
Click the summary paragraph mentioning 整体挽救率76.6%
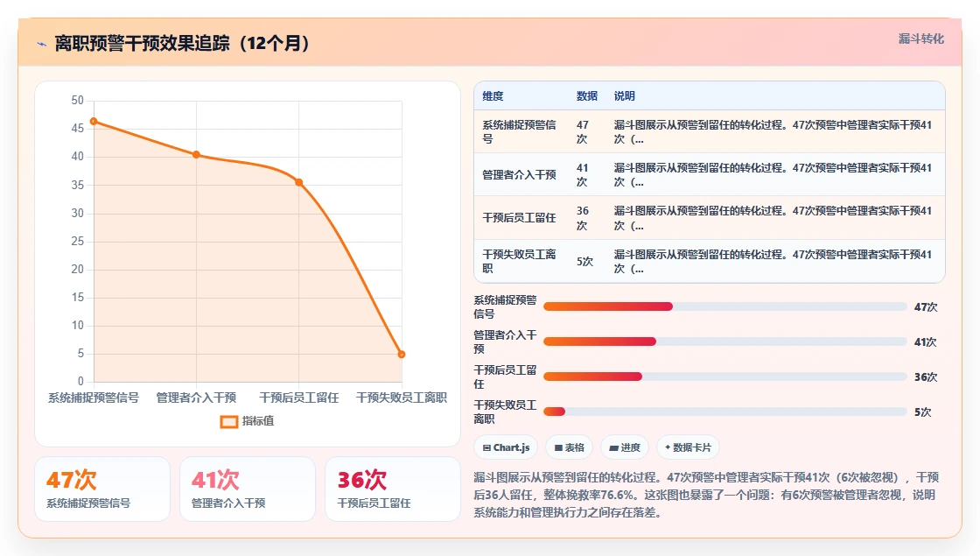707,495
